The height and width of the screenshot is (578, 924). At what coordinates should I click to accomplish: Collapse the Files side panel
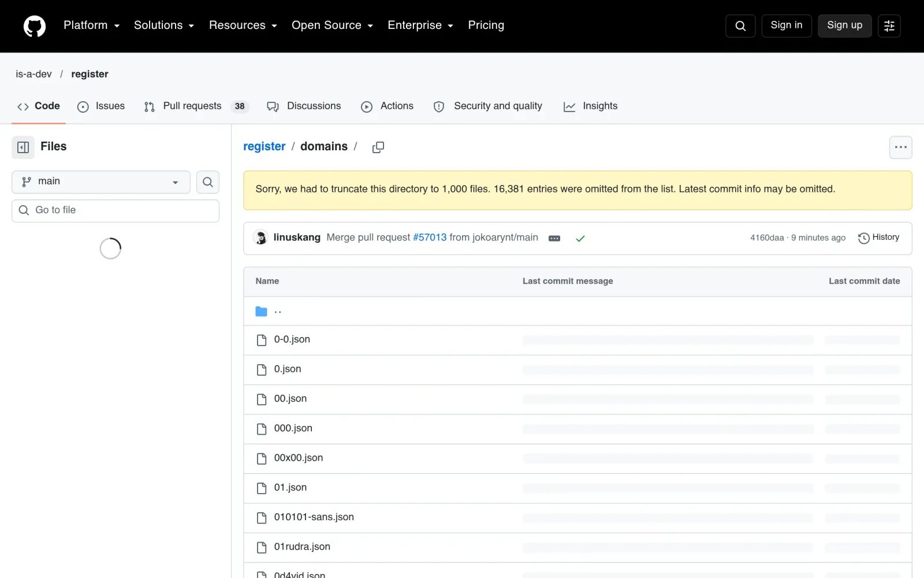(23, 147)
